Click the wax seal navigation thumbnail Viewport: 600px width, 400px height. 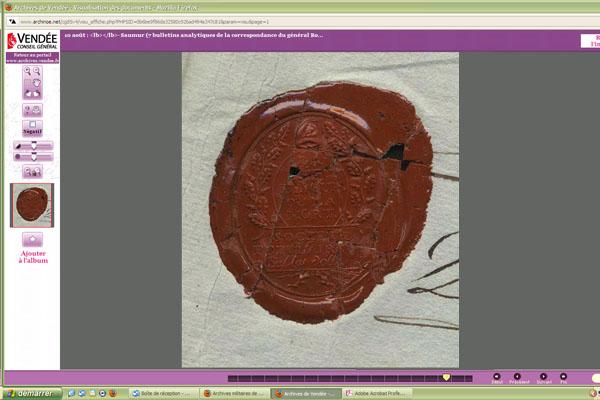click(32, 205)
